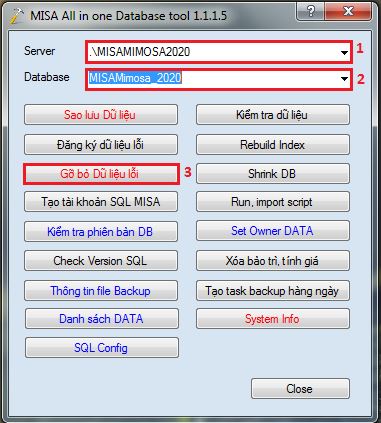
Task: Click the title bar help question mark
Action: coord(311,12)
